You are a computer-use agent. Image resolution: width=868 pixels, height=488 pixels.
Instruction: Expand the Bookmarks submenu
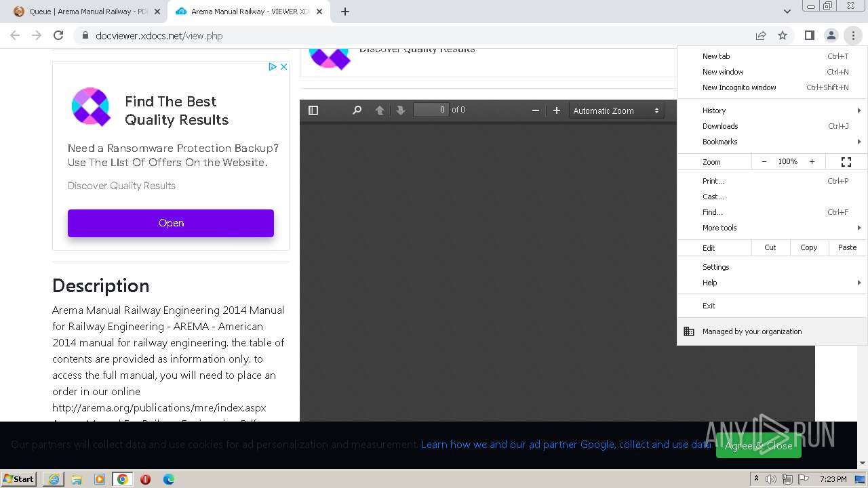(x=772, y=142)
